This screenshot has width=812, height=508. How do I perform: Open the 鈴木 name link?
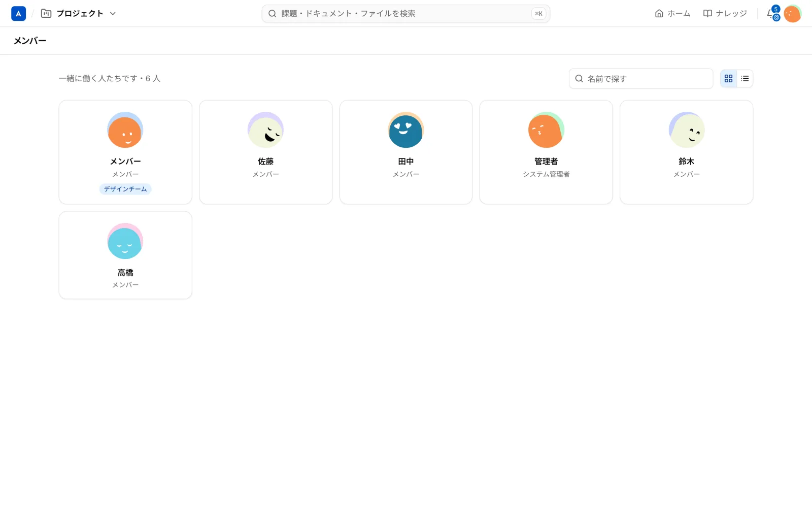pyautogui.click(x=686, y=161)
